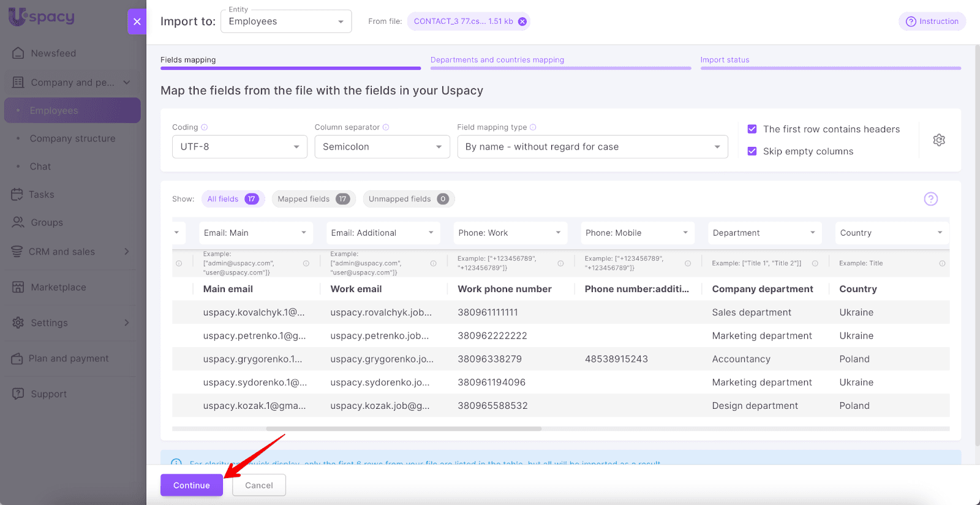Expand the Column separator Semicolon dropdown

tap(382, 147)
